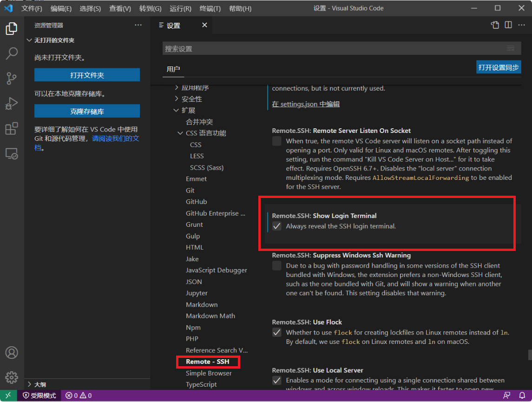Select SCSS (Sass) in settings tree
The width and height of the screenshot is (532, 402).
point(207,168)
